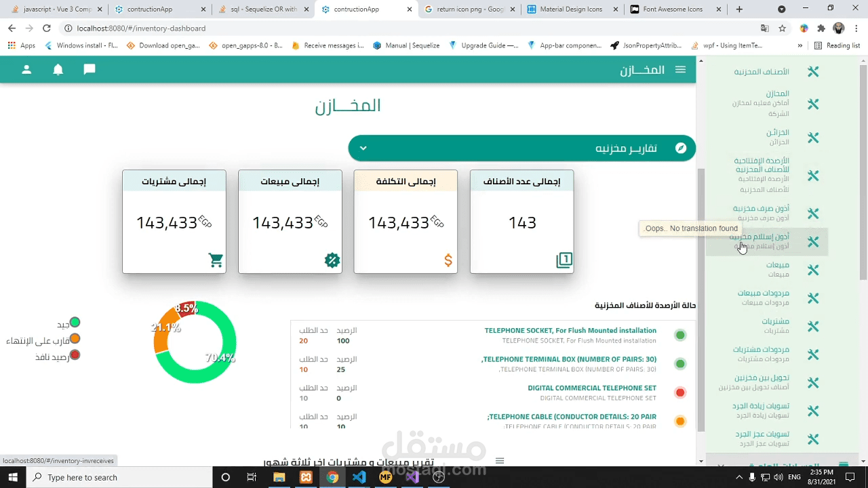
Task: Open the Chrome extensions puzzle icon
Action: [821, 28]
